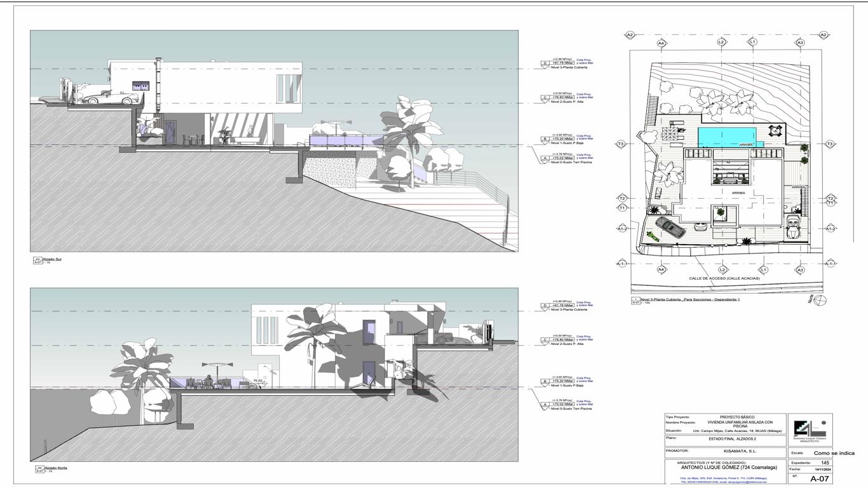The image size is (868, 488).
Task: Click the north arrow symbol beside the site plan
Action: pyautogui.click(x=820, y=300)
